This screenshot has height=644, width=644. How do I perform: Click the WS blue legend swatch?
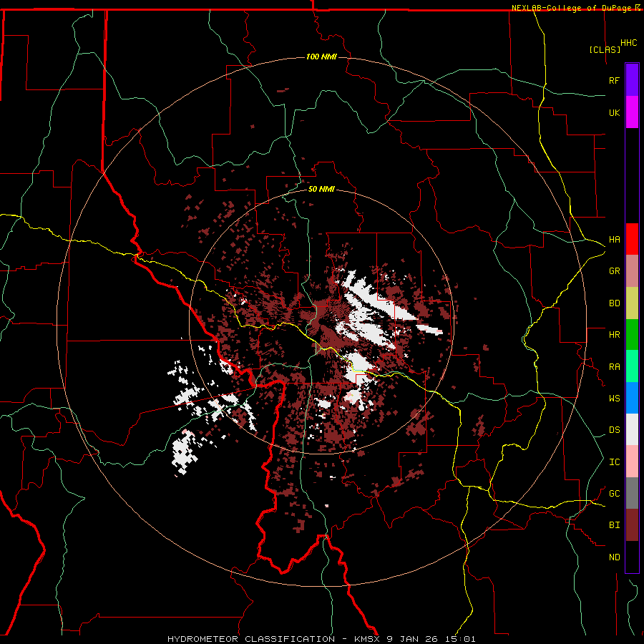click(632, 398)
